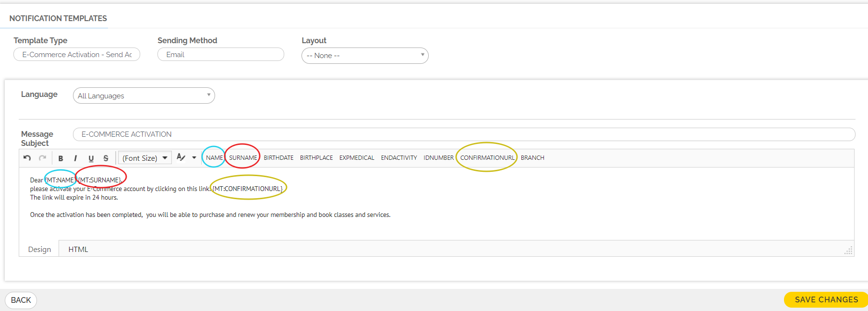Image resolution: width=868 pixels, height=311 pixels.
Task: Insert the ENDACTIVITY placeholder tag
Action: coord(399,157)
